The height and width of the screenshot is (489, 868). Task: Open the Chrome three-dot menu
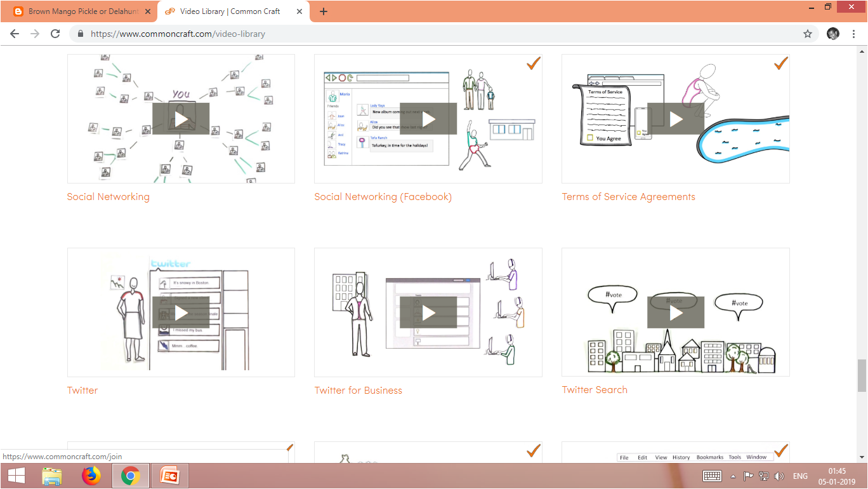(x=855, y=34)
